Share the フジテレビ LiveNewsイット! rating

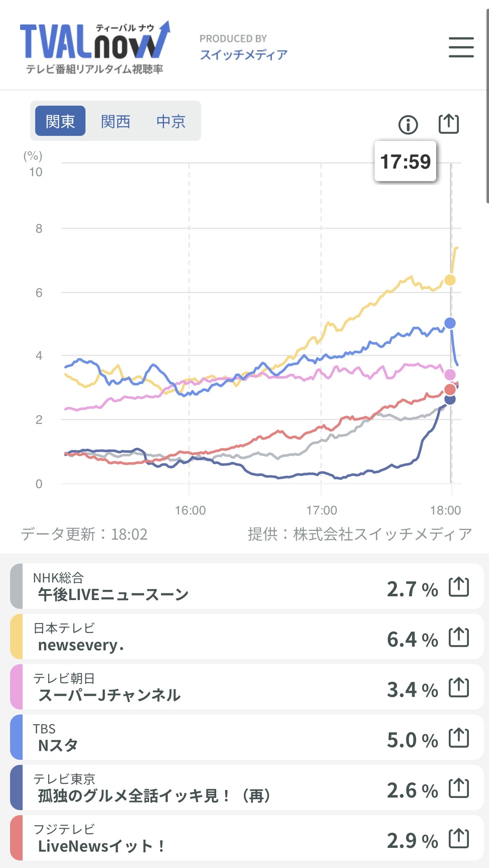point(458,838)
